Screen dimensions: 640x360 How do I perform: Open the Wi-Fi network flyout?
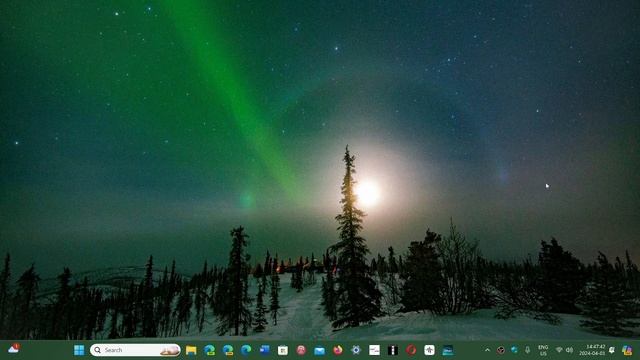(x=559, y=350)
